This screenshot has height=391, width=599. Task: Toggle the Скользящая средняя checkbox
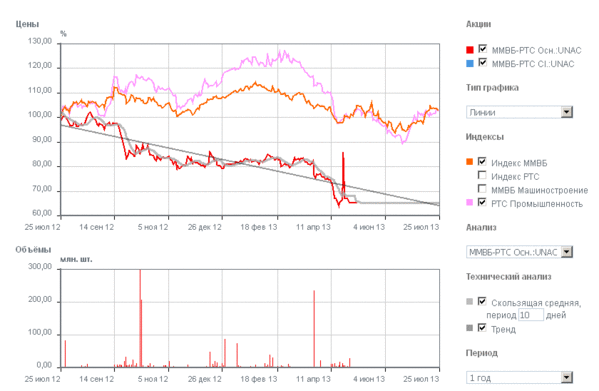(x=482, y=301)
